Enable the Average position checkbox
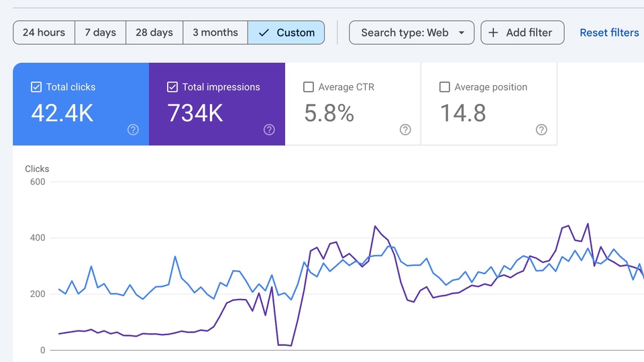 [x=444, y=87]
